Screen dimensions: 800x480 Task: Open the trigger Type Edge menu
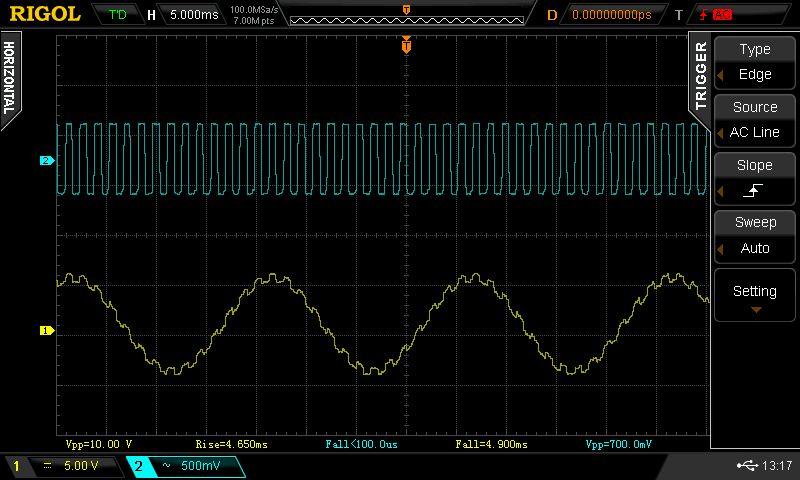755,62
